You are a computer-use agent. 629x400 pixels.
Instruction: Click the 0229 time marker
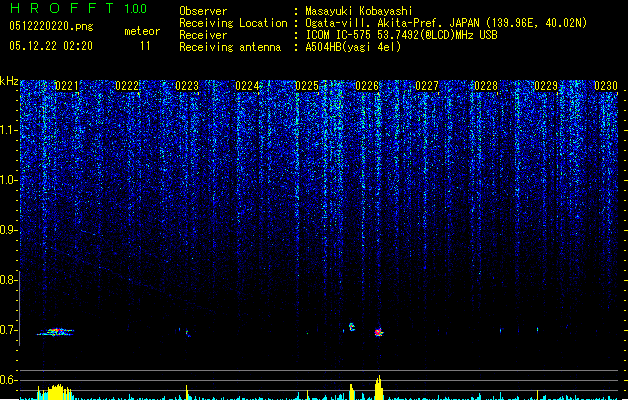point(546,86)
